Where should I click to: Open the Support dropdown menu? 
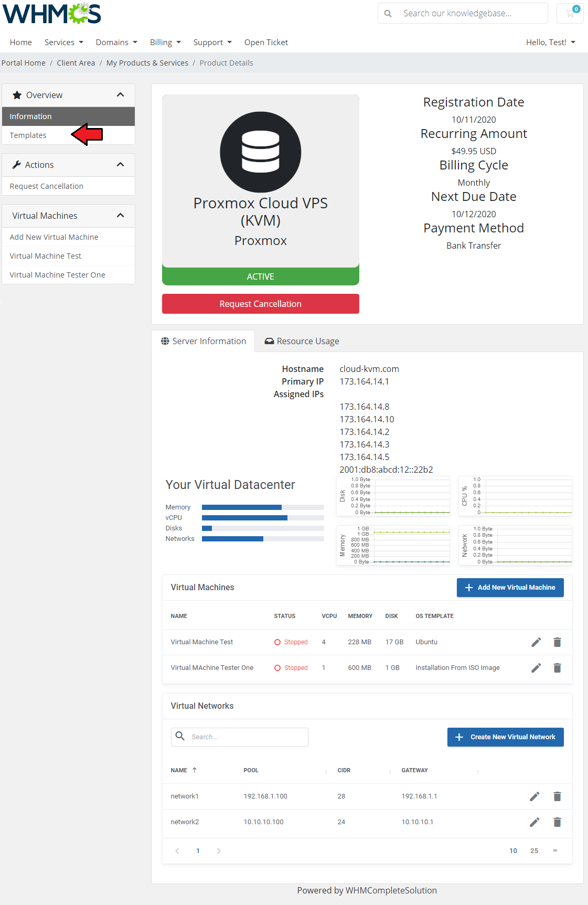point(212,42)
